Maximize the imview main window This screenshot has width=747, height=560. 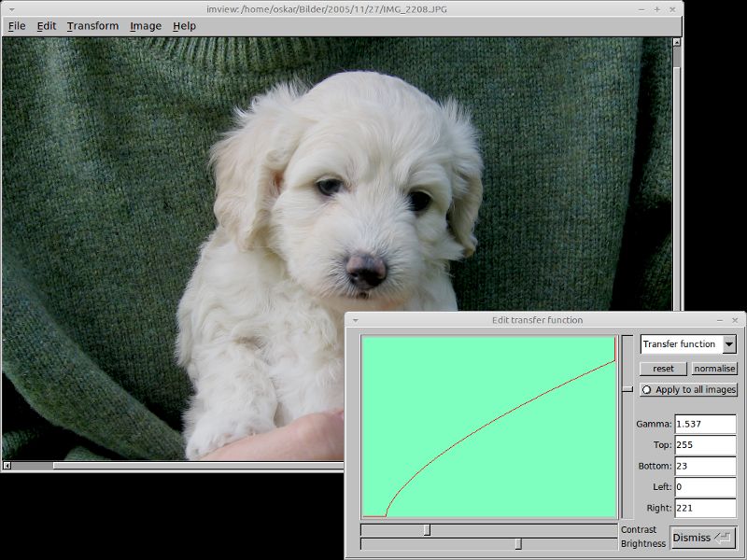click(657, 9)
